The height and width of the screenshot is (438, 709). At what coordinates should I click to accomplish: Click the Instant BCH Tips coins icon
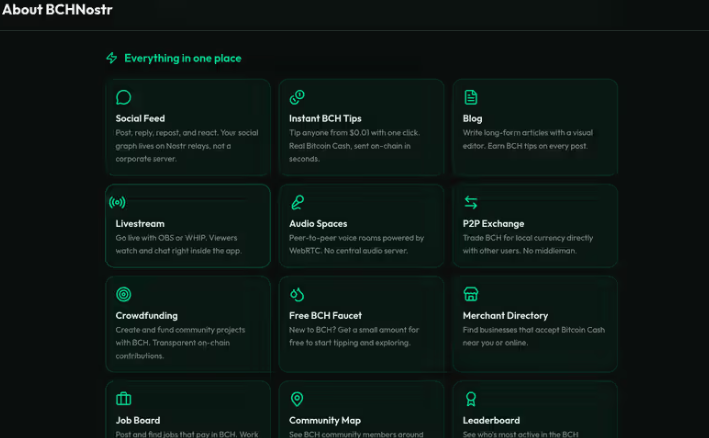[x=297, y=97]
